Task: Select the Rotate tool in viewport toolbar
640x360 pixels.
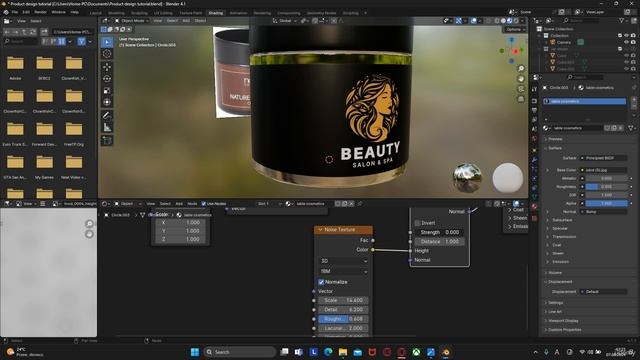Action: (107, 79)
